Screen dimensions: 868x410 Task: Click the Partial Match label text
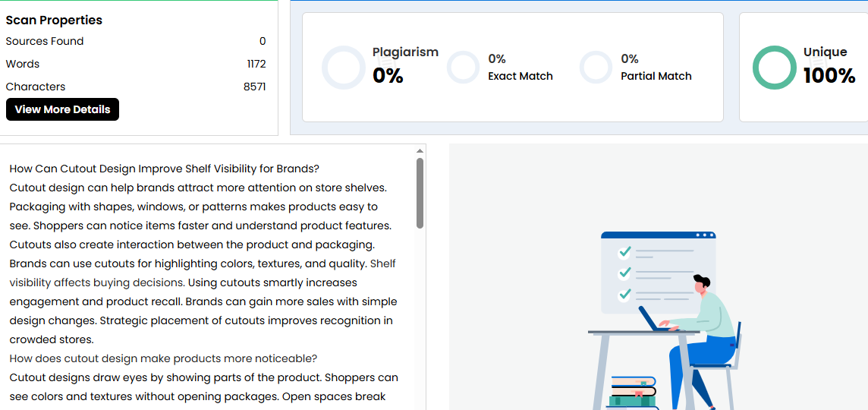(656, 76)
